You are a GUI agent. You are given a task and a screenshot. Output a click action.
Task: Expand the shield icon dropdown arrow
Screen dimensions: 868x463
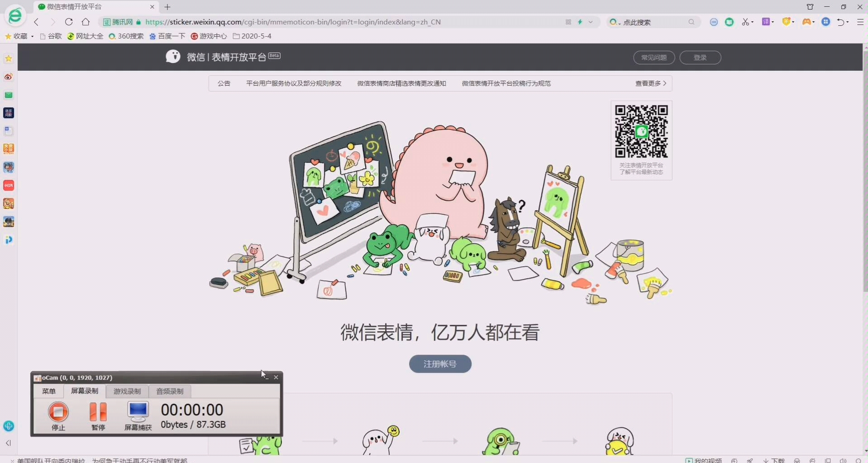click(793, 22)
